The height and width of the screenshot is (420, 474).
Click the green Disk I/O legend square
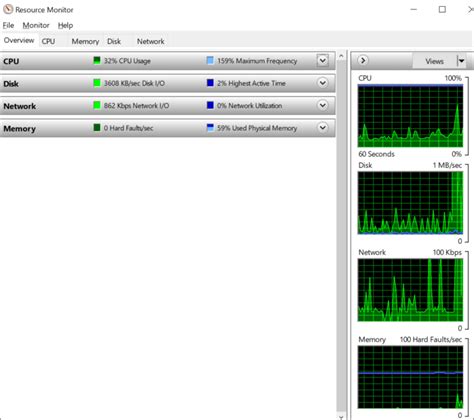pos(97,83)
